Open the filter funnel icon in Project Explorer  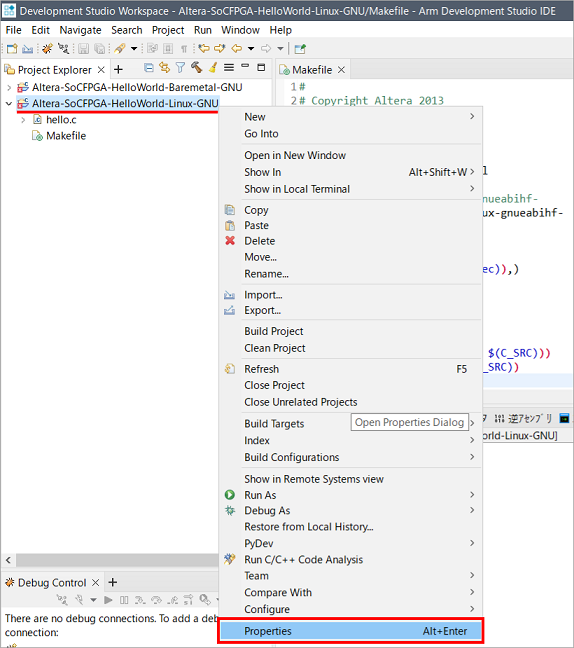pyautogui.click(x=180, y=68)
